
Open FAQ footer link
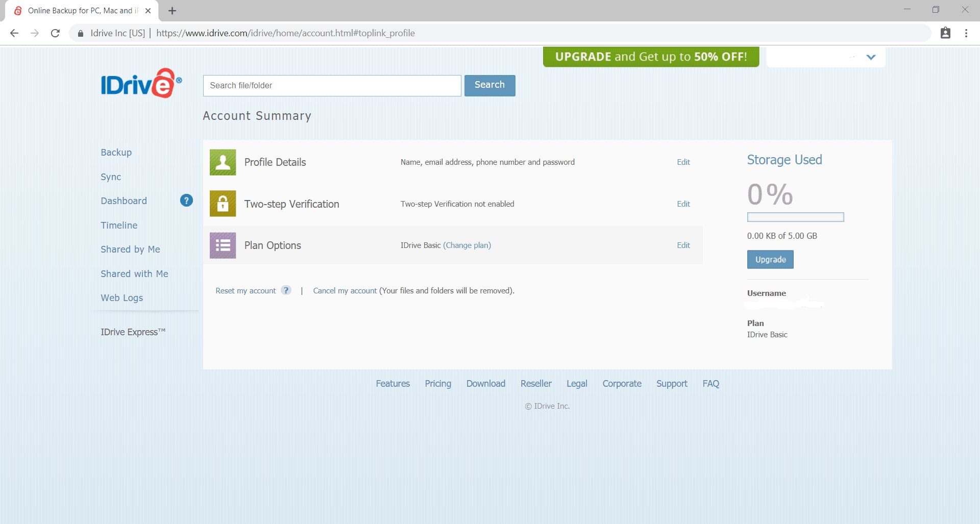pyautogui.click(x=710, y=383)
